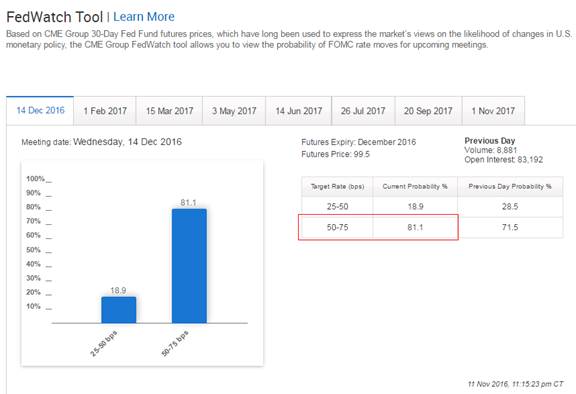This screenshot has height=394, width=576.
Task: Select the 50-75 target rate cell
Action: pyautogui.click(x=337, y=227)
